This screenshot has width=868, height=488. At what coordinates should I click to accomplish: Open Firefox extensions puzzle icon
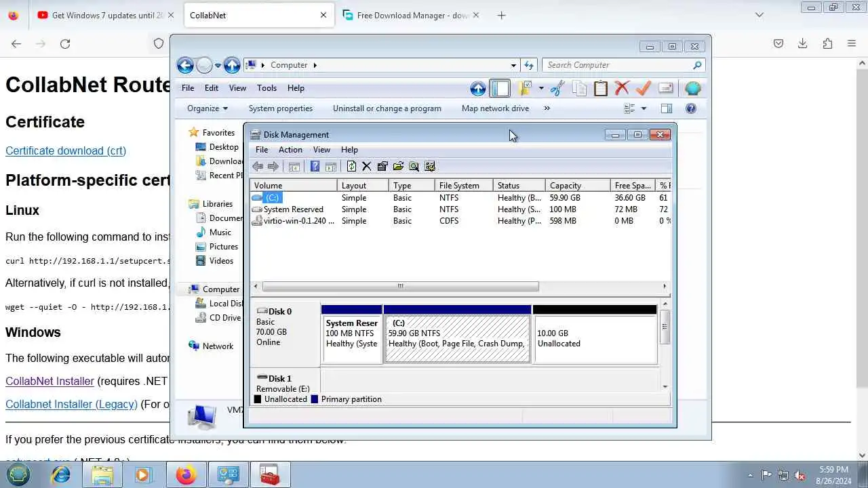click(x=827, y=43)
